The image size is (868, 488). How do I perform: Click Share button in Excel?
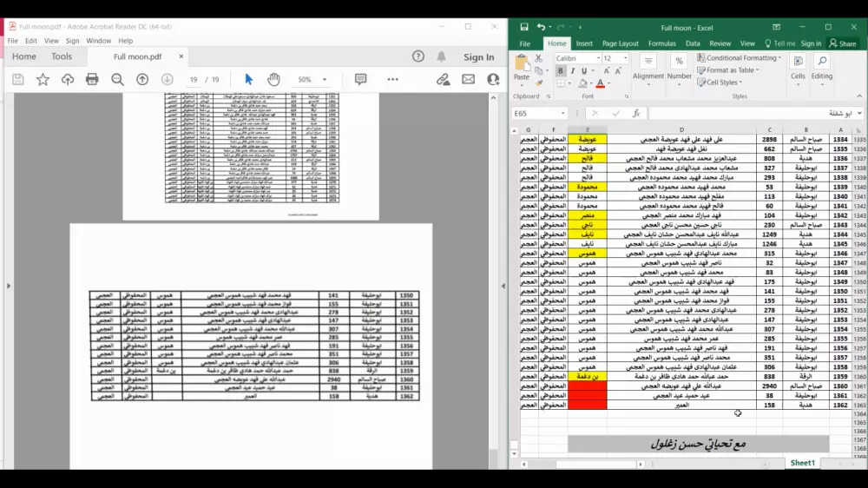point(843,43)
